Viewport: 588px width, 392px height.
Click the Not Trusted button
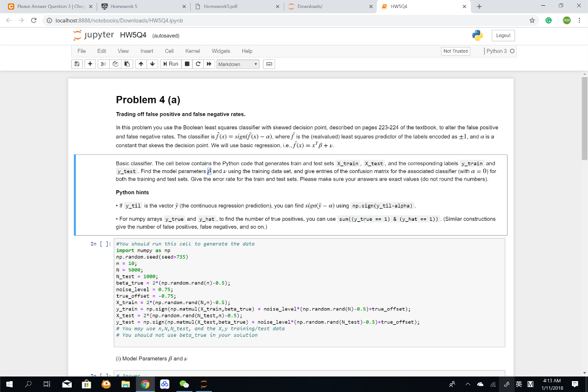pyautogui.click(x=455, y=51)
